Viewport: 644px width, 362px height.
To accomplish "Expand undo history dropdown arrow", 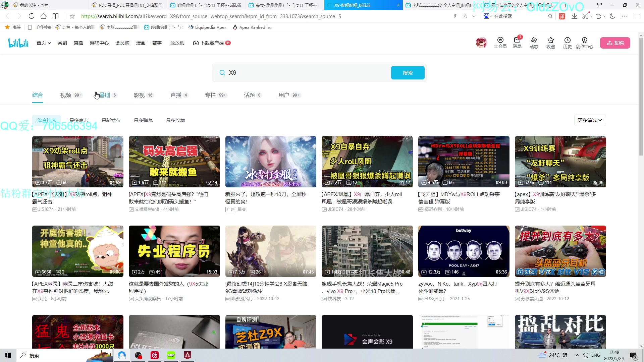I will [604, 16].
